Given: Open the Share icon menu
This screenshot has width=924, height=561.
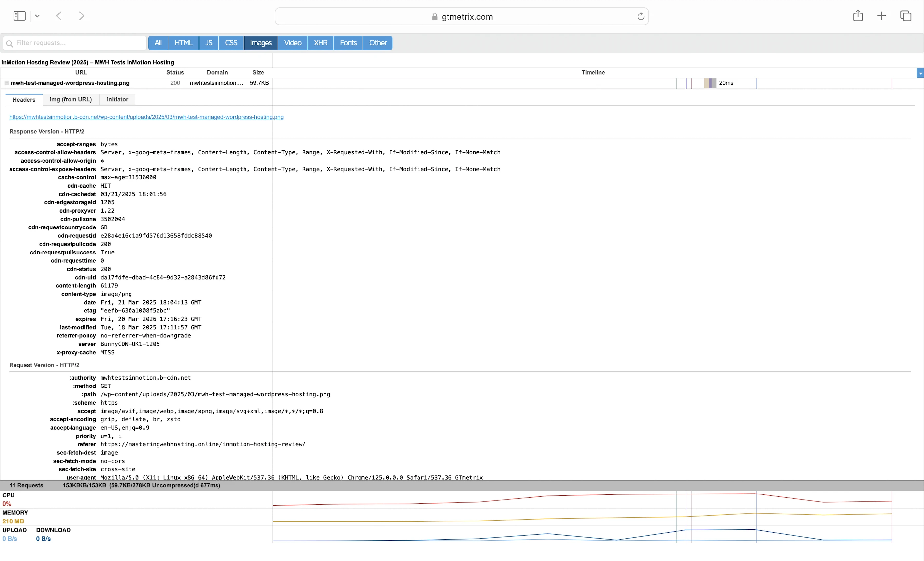Looking at the screenshot, I should pos(858,16).
